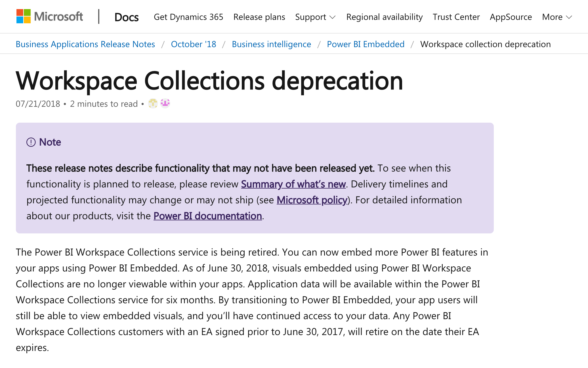
Task: Click the Note info icon
Action: click(x=31, y=142)
